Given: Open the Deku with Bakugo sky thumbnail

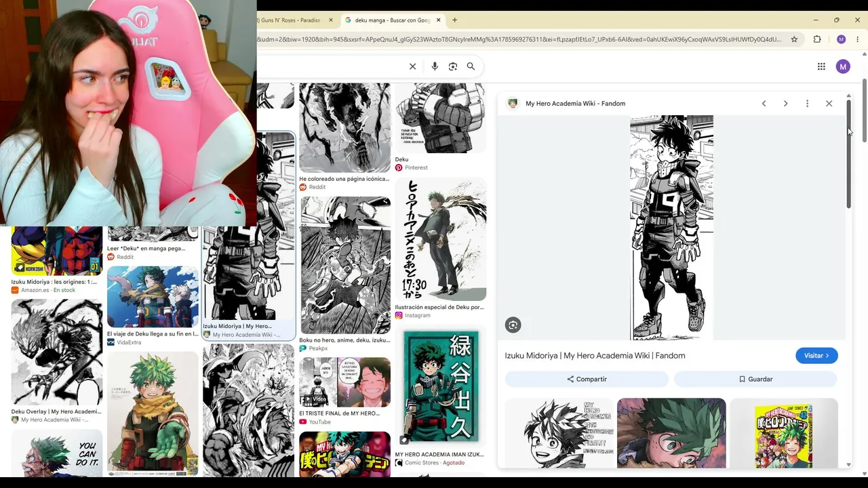Looking at the screenshot, I should (153, 297).
